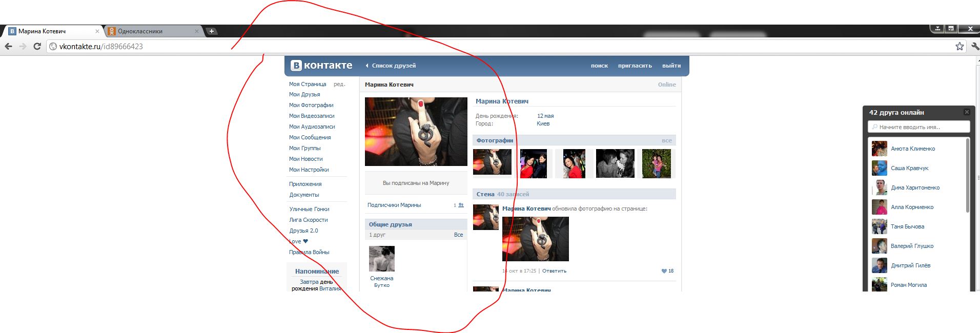The image size is (980, 333).
Task: Click the online friends list scrollbar
Action: point(968,175)
